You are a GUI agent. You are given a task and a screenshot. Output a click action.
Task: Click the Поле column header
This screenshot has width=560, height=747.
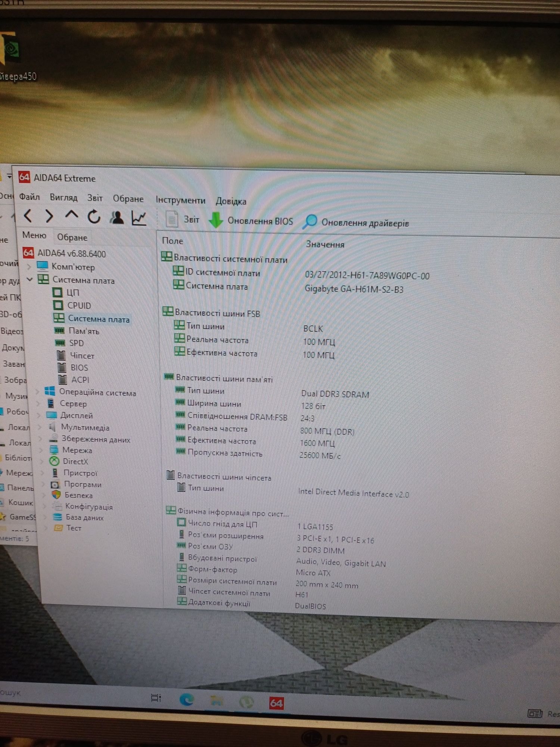pyautogui.click(x=172, y=241)
